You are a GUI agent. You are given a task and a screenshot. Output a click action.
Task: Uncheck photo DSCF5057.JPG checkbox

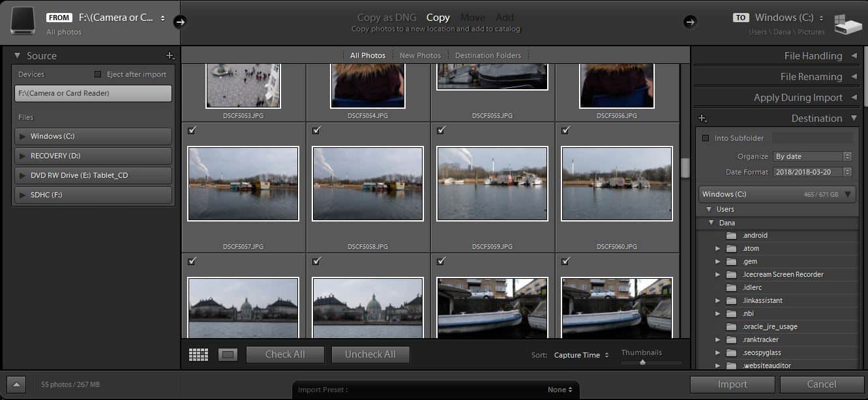click(192, 130)
